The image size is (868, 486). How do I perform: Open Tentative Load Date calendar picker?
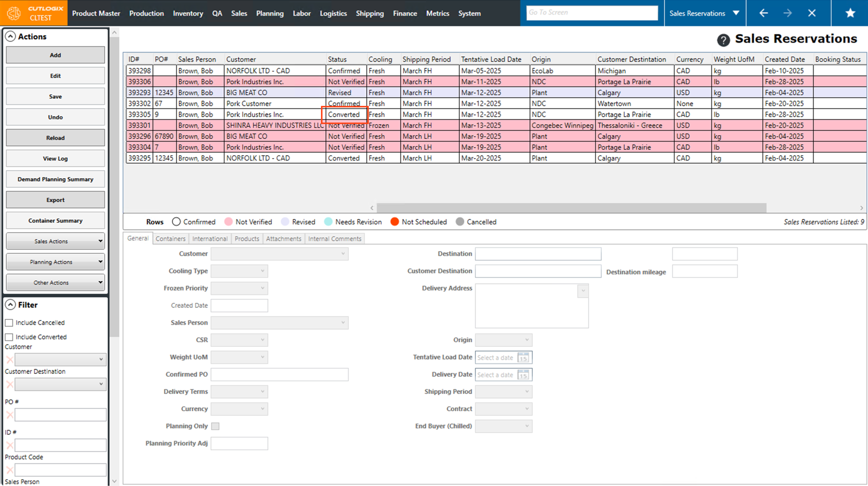tap(523, 358)
